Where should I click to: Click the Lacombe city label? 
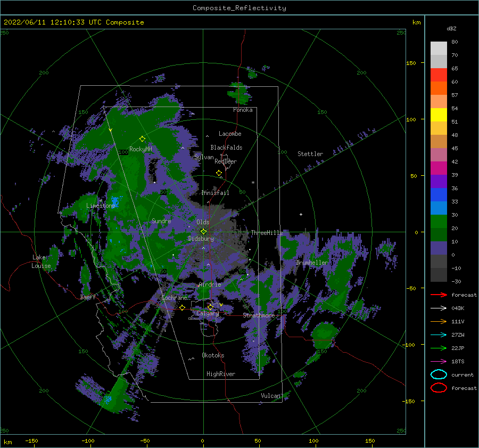pyautogui.click(x=230, y=134)
